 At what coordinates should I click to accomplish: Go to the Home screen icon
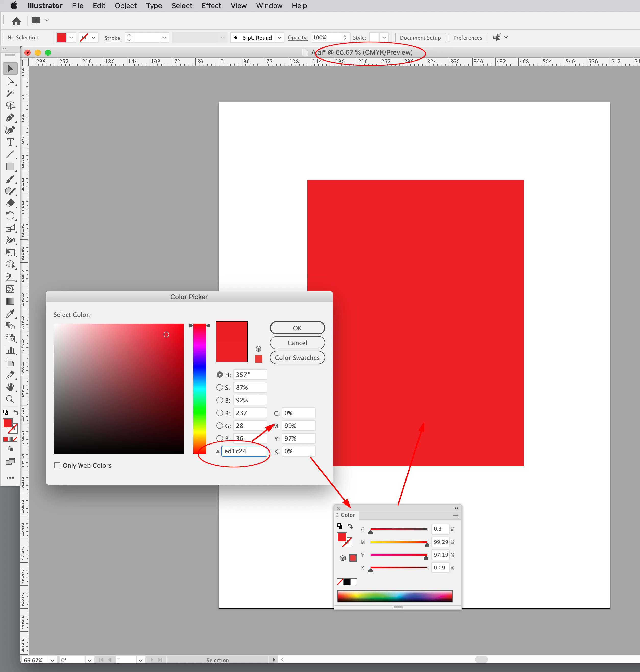[x=16, y=21]
